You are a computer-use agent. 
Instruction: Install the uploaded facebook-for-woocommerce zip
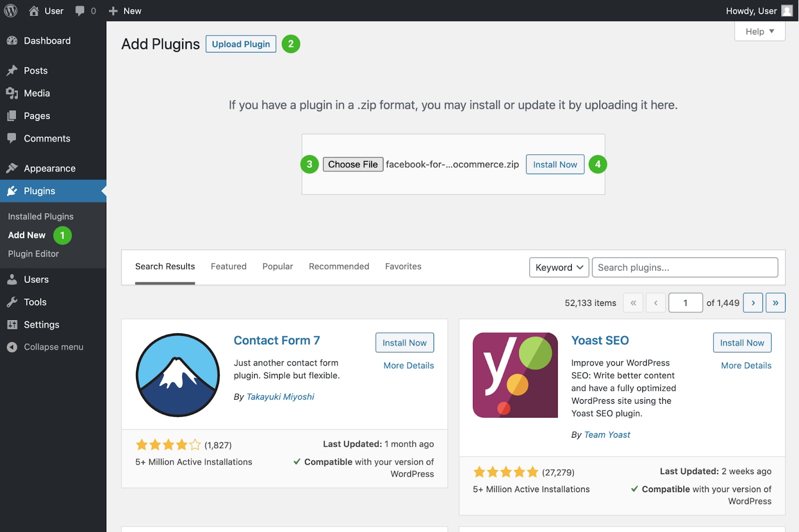555,164
